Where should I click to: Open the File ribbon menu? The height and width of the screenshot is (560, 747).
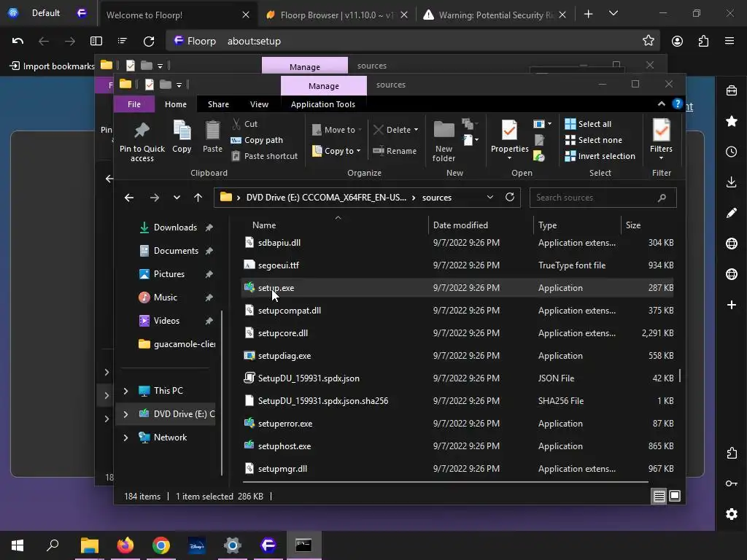[x=134, y=104]
